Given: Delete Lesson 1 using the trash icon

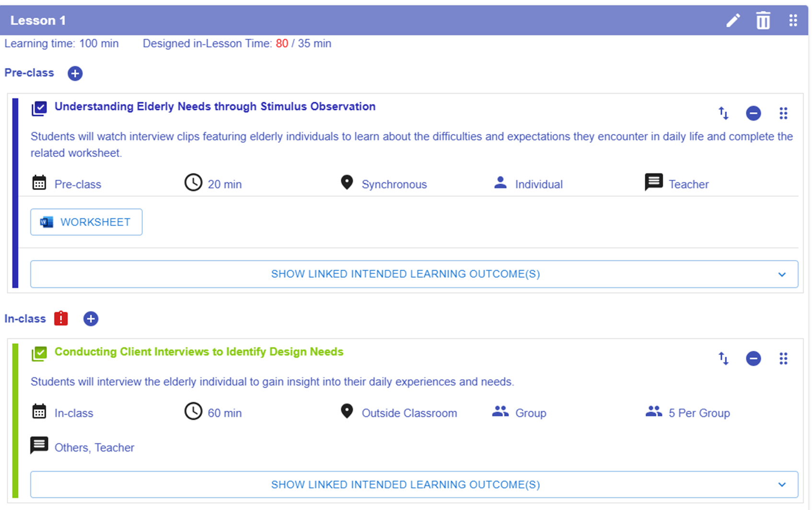Looking at the screenshot, I should pos(763,21).
